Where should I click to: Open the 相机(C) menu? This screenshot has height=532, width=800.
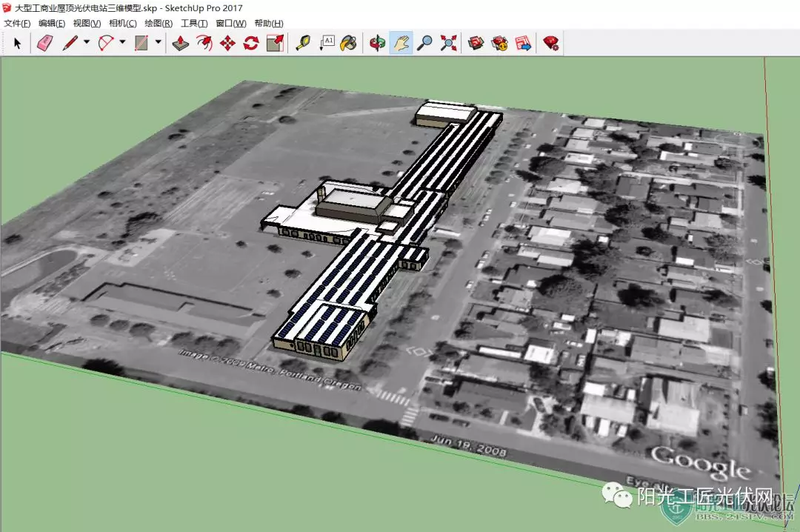123,24
